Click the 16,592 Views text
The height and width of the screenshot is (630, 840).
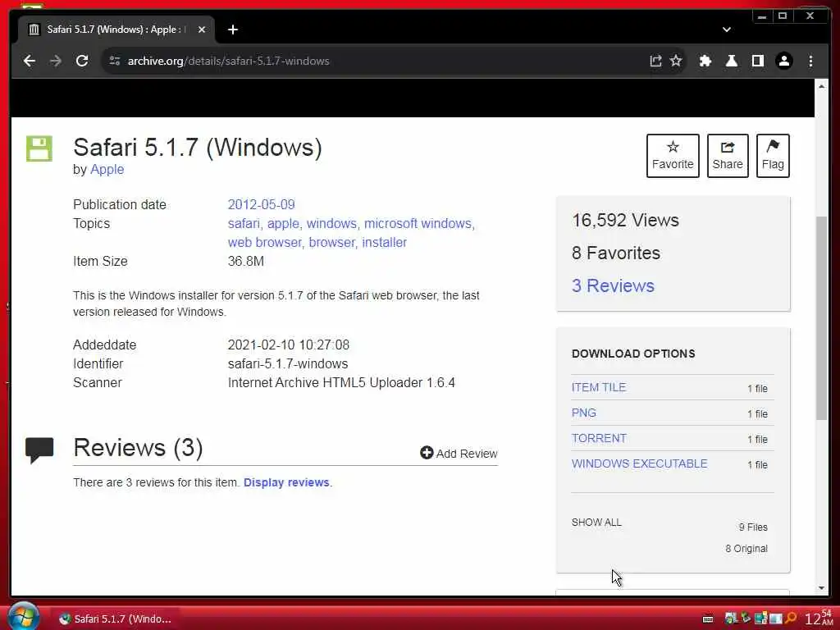tap(625, 220)
